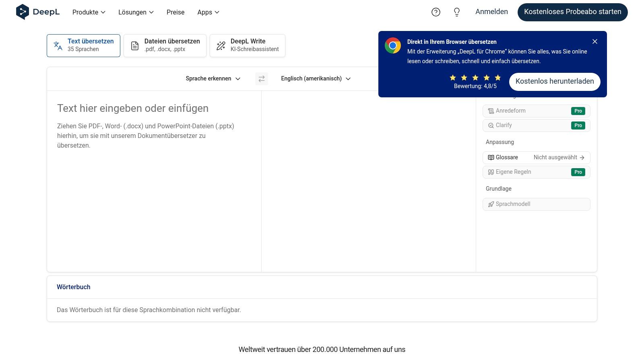Click the Wörterbuch nicht verfügbar message

point(149,310)
